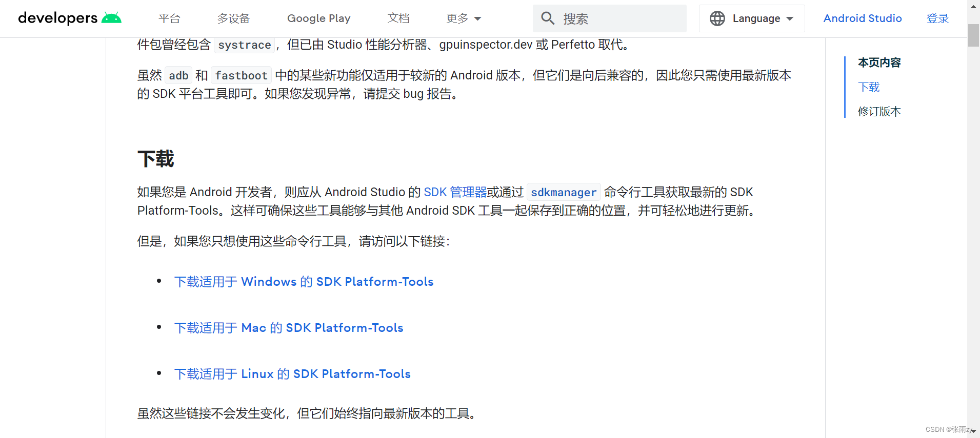Open the Google Play tab

coord(318,18)
